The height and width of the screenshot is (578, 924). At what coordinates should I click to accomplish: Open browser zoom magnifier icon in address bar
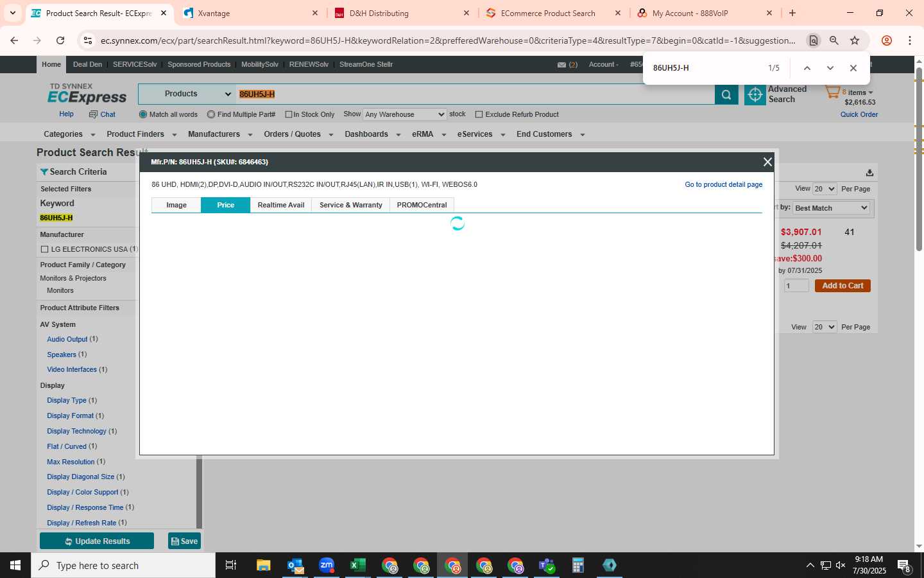pyautogui.click(x=834, y=40)
